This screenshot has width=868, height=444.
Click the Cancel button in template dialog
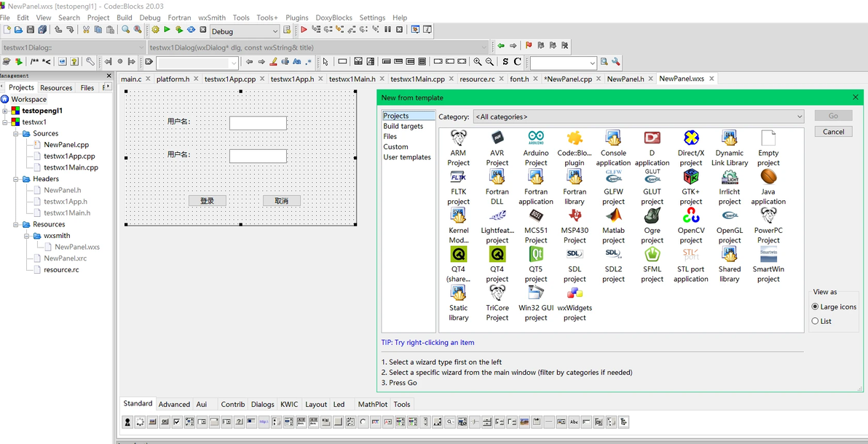[833, 132]
